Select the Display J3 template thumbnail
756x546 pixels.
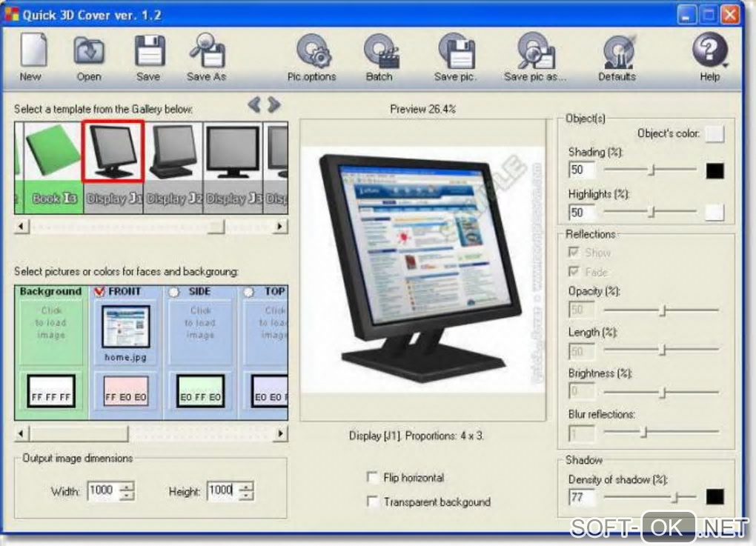click(233, 152)
